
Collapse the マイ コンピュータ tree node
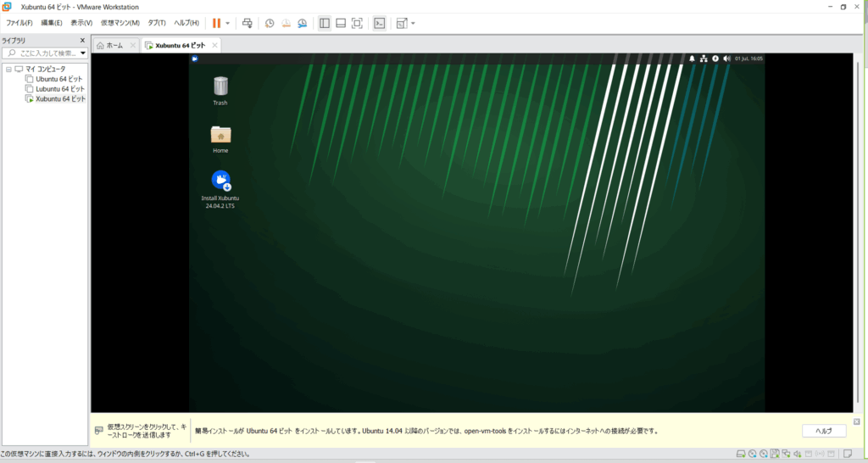tap(8, 69)
